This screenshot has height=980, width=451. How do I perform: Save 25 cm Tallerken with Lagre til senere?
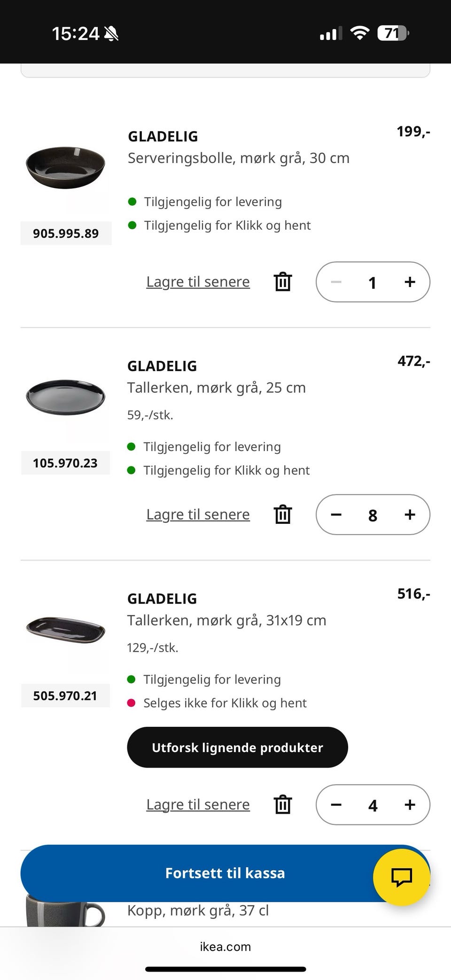coord(198,514)
